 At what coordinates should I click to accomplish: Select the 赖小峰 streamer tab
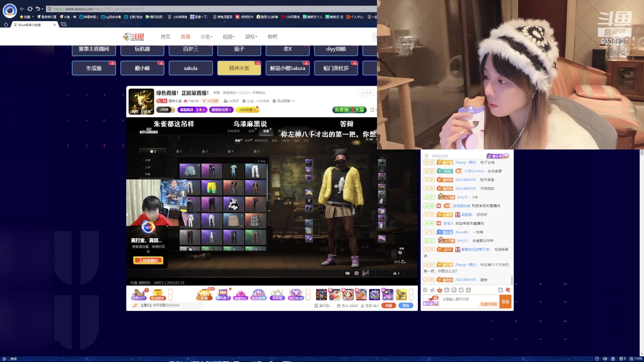coord(142,68)
